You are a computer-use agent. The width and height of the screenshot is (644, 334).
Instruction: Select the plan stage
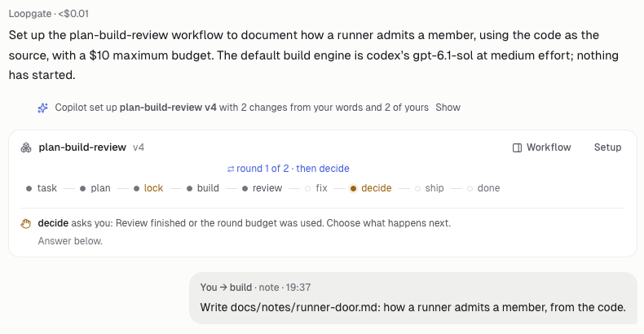click(95, 188)
